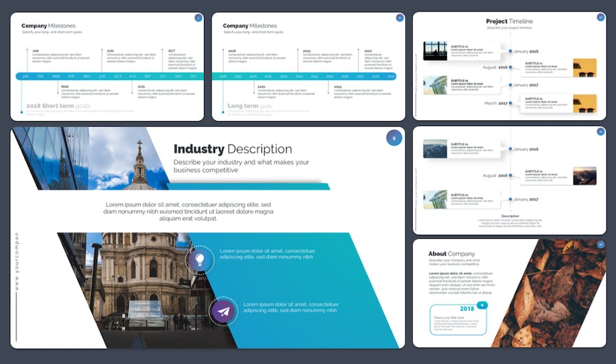The width and height of the screenshot is (616, 364).
Task: Click the 2018 title box on About slide
Action: (x=459, y=320)
